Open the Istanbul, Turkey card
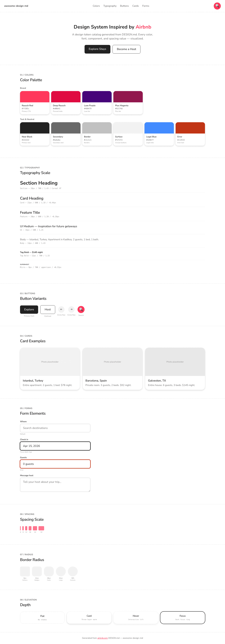Screen dimensions: 225x644 coord(50,369)
